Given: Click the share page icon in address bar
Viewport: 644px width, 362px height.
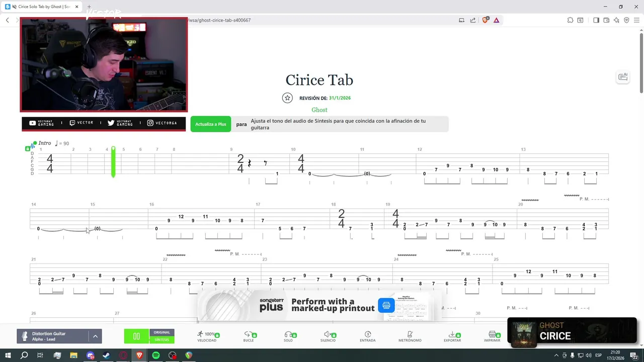Looking at the screenshot, I should coord(473,20).
